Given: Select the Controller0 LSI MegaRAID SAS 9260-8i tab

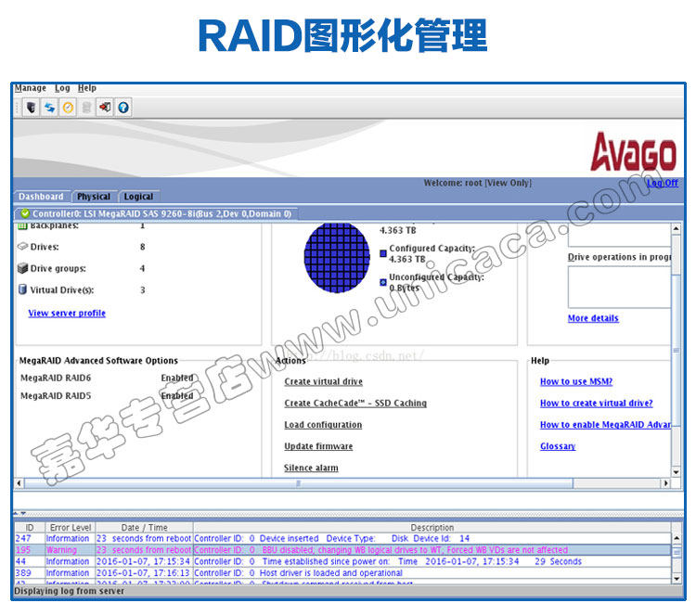Looking at the screenshot, I should (156, 213).
